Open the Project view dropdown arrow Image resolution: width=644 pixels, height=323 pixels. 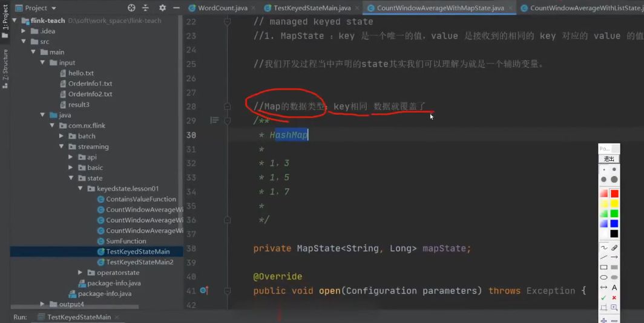point(54,8)
